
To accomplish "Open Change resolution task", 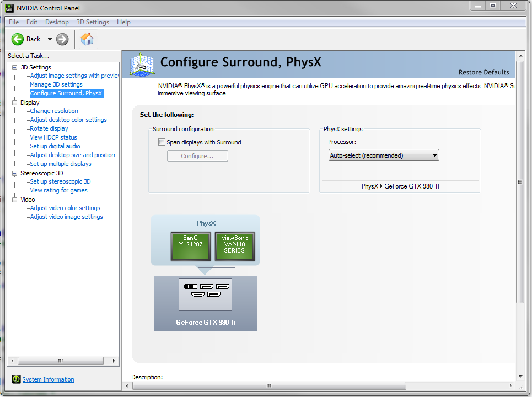I will 54,111.
